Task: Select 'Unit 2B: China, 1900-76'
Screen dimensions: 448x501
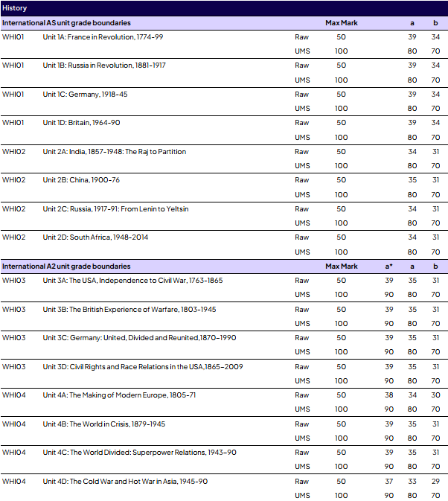Action: click(x=81, y=180)
